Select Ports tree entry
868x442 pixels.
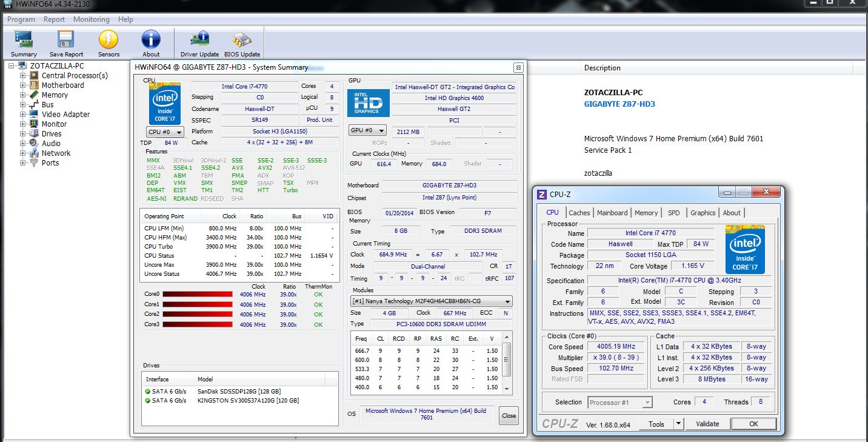[x=50, y=163]
